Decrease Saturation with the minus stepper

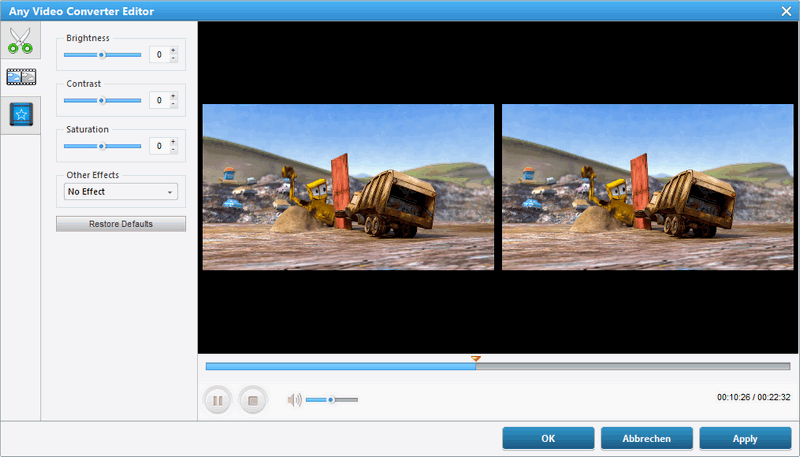[x=173, y=149]
